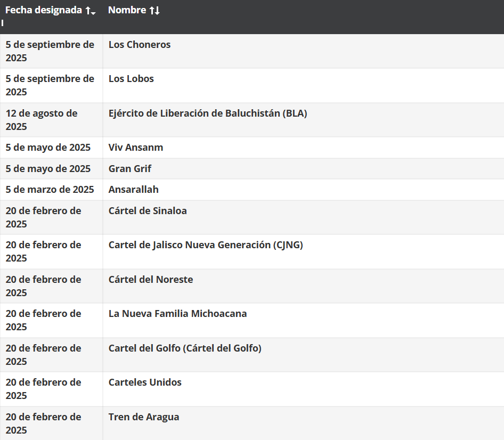504x440 pixels.
Task: Select the Tren de Aragua row
Action: tap(144, 417)
